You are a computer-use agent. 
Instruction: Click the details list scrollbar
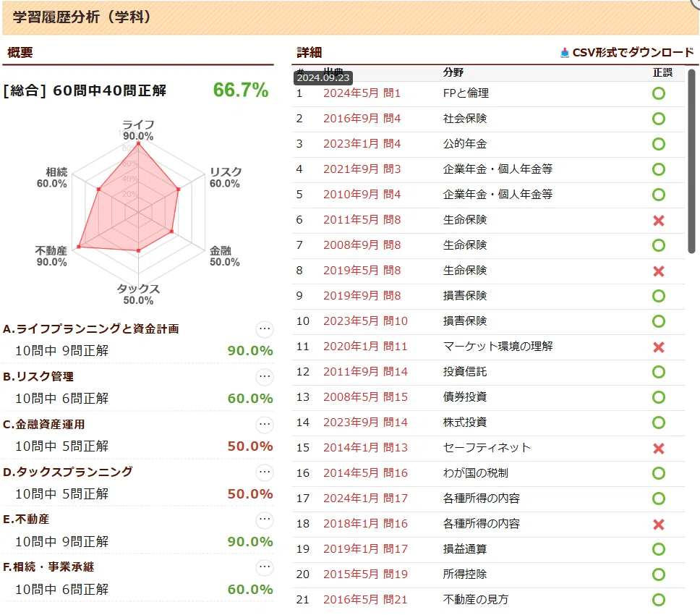(691, 161)
